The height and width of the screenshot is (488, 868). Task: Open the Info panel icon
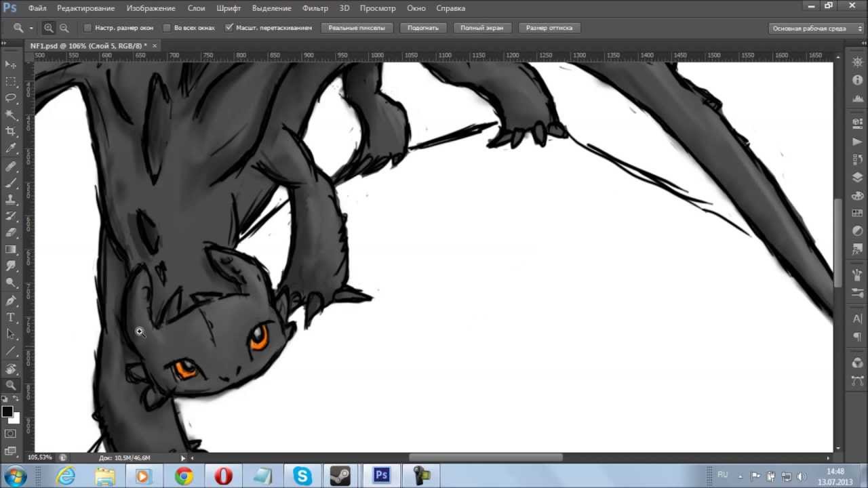pos(857,80)
